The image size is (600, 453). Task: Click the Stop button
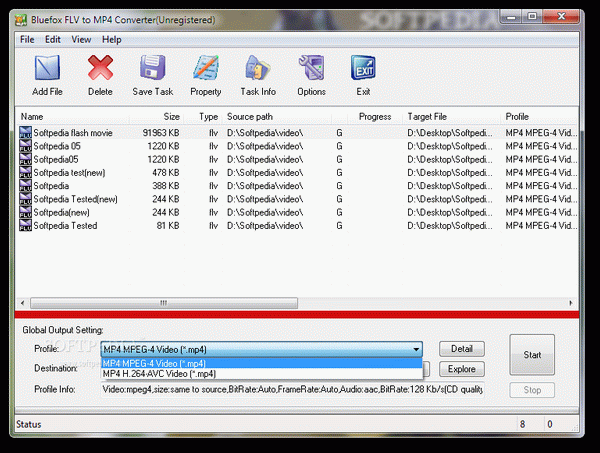point(532,390)
